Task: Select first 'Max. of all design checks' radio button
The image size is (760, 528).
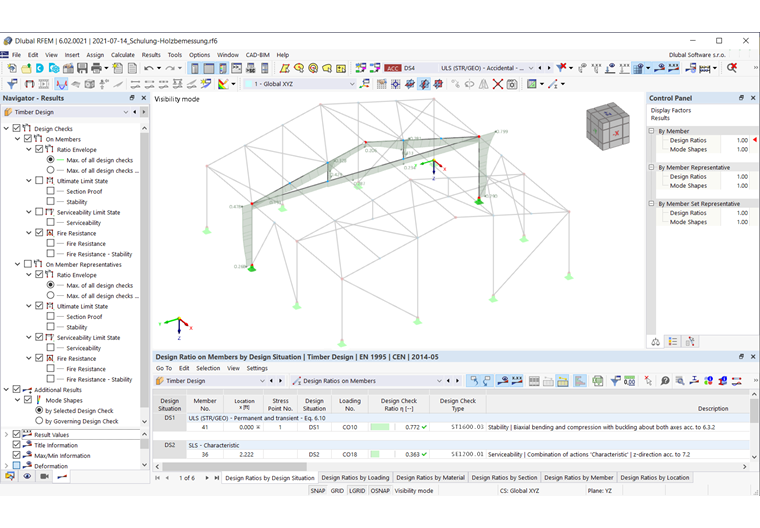Action: 50,160
